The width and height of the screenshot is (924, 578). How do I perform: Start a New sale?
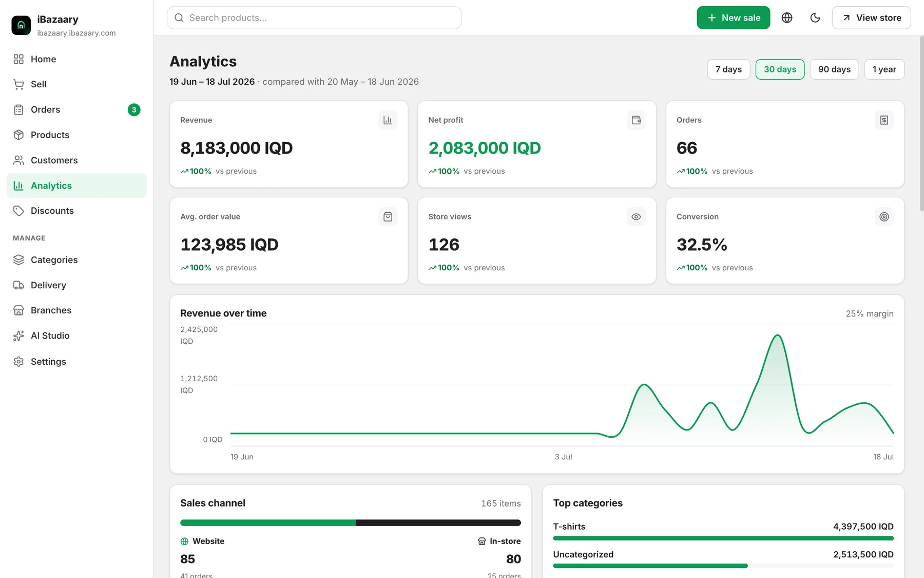[733, 17]
